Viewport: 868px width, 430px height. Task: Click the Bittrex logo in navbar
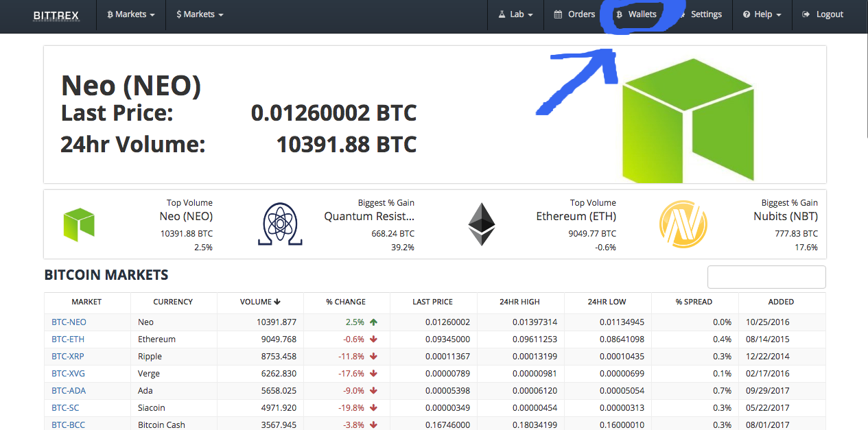(x=58, y=15)
